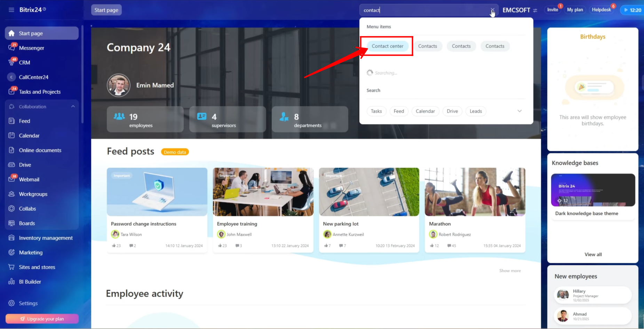Click View all in Knowledge bases
Image resolution: width=644 pixels, height=329 pixels.
(x=593, y=254)
